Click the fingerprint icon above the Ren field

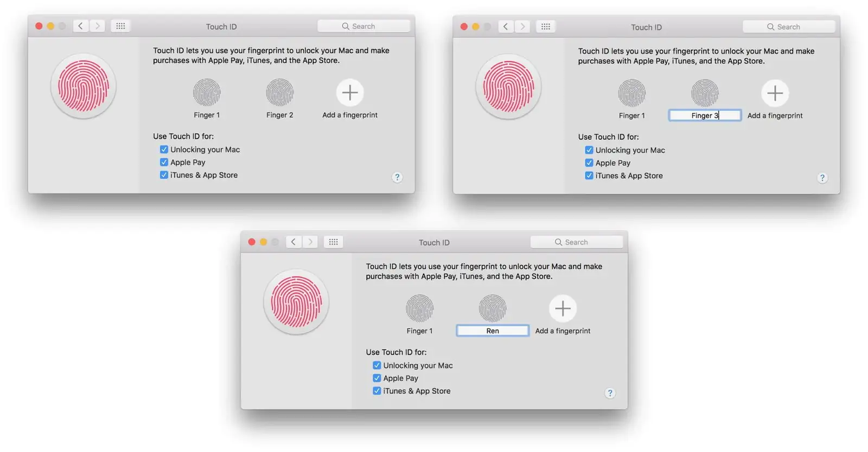coord(492,308)
